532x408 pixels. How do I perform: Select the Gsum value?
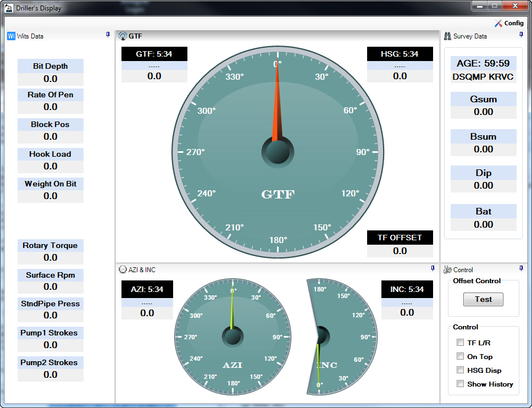pyautogui.click(x=483, y=112)
